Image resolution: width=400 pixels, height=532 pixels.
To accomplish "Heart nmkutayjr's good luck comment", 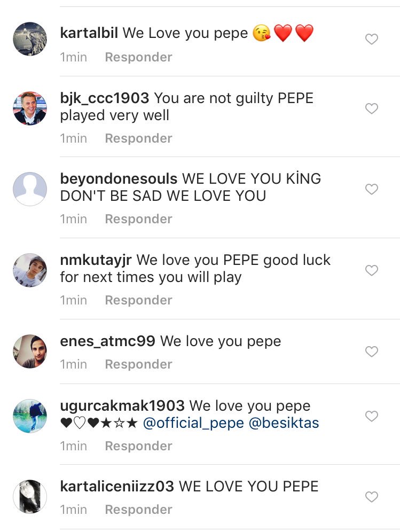I will pos(371,270).
